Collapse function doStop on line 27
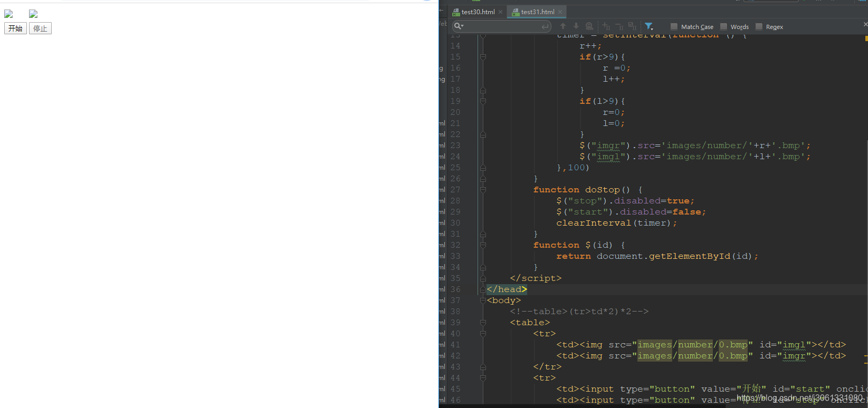Viewport: 868px width, 408px height. [483, 190]
